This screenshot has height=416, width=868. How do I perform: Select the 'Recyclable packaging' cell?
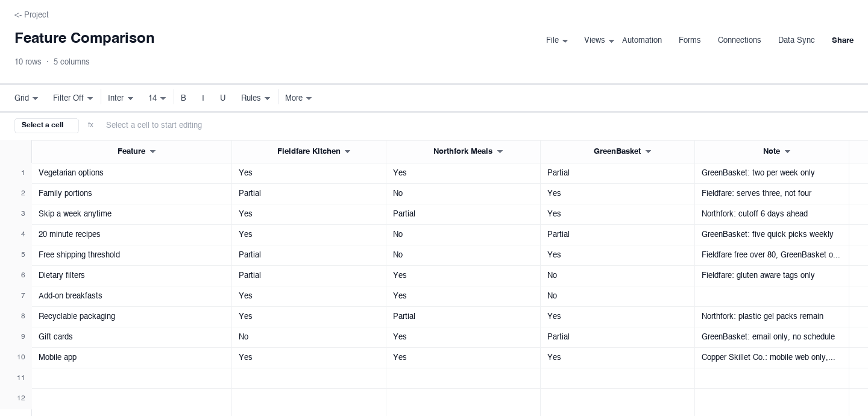pos(131,317)
